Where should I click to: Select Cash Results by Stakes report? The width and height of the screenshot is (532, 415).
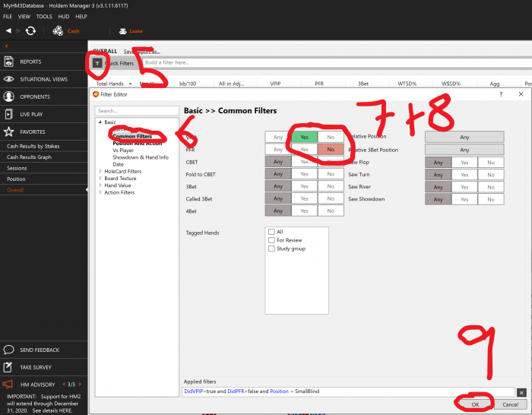click(x=33, y=146)
